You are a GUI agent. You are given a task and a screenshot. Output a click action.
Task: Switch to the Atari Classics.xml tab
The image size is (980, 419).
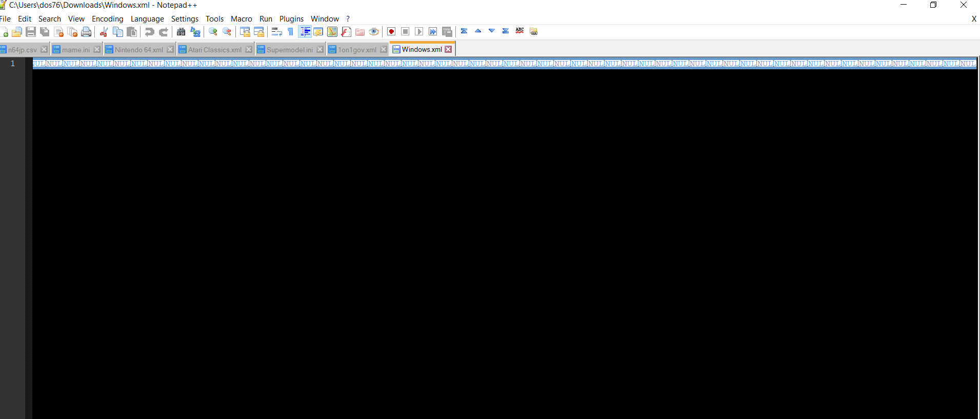coord(214,50)
